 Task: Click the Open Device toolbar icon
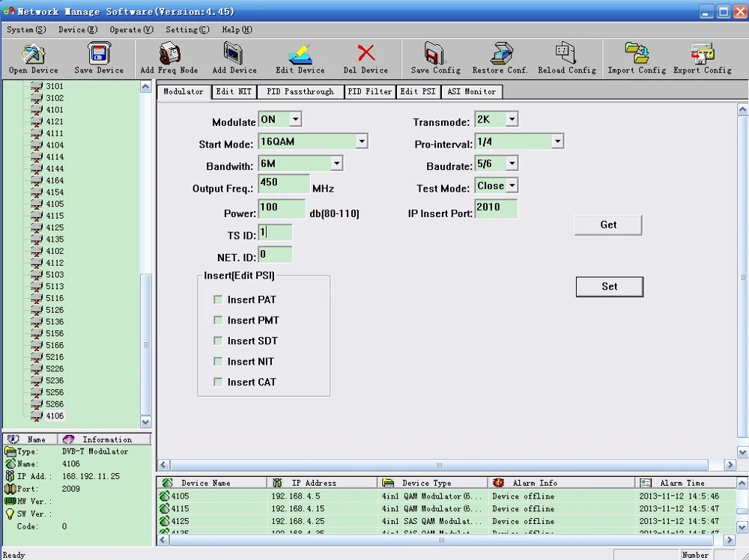pyautogui.click(x=33, y=55)
